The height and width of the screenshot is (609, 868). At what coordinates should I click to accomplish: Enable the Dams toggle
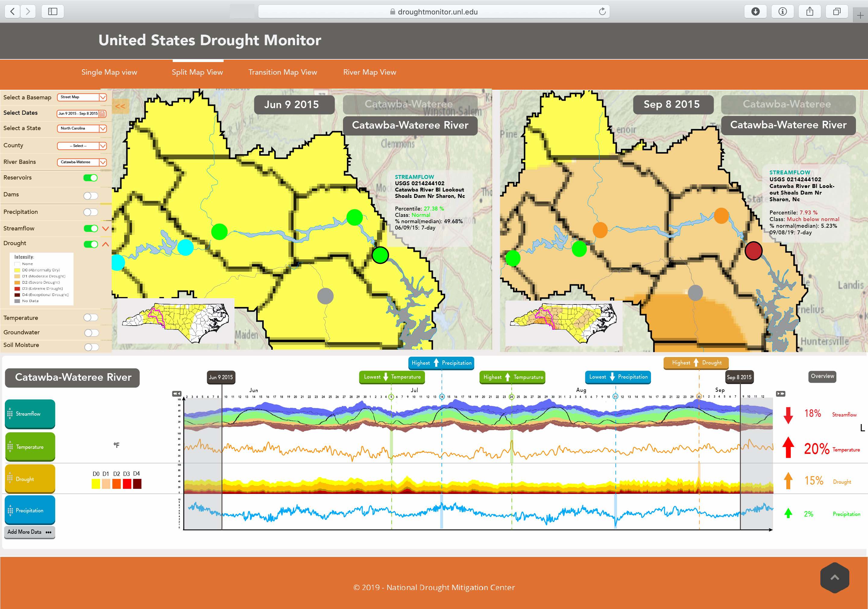91,195
